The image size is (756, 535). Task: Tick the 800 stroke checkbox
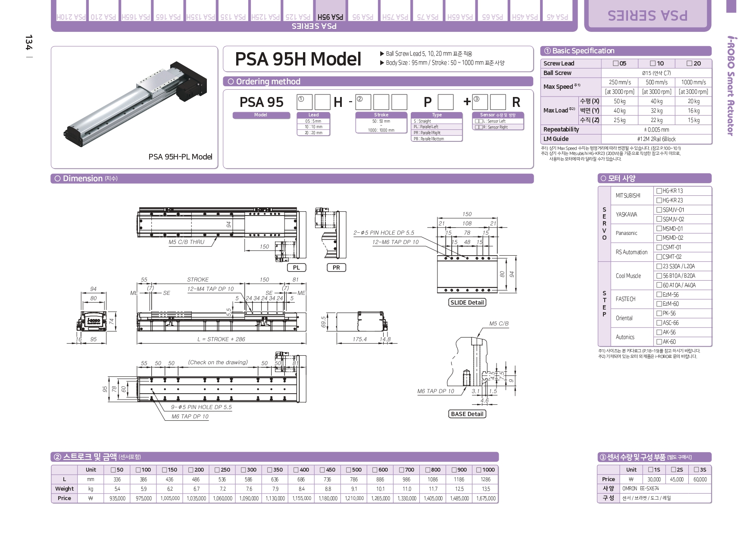428,470
